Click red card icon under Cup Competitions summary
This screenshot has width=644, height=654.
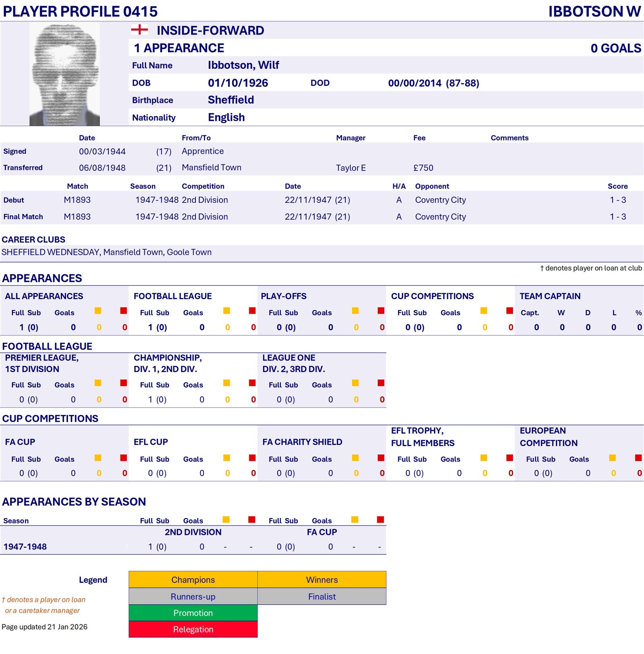[509, 311]
